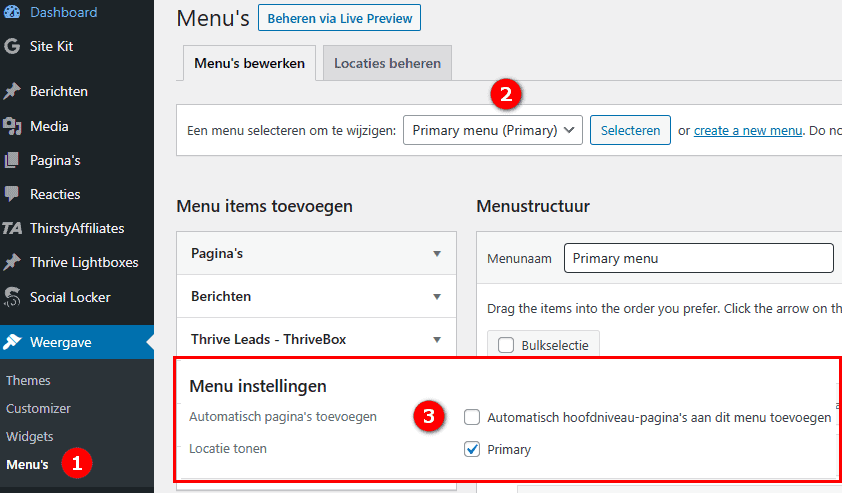Image resolution: width=842 pixels, height=493 pixels.
Task: Click the Social Locker icon
Action: [x=12, y=297]
